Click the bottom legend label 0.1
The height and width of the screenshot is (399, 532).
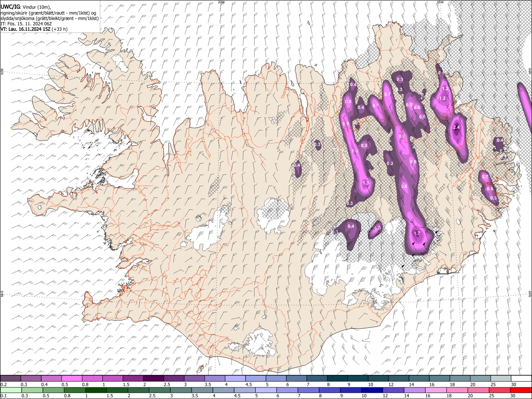[x=3, y=396]
